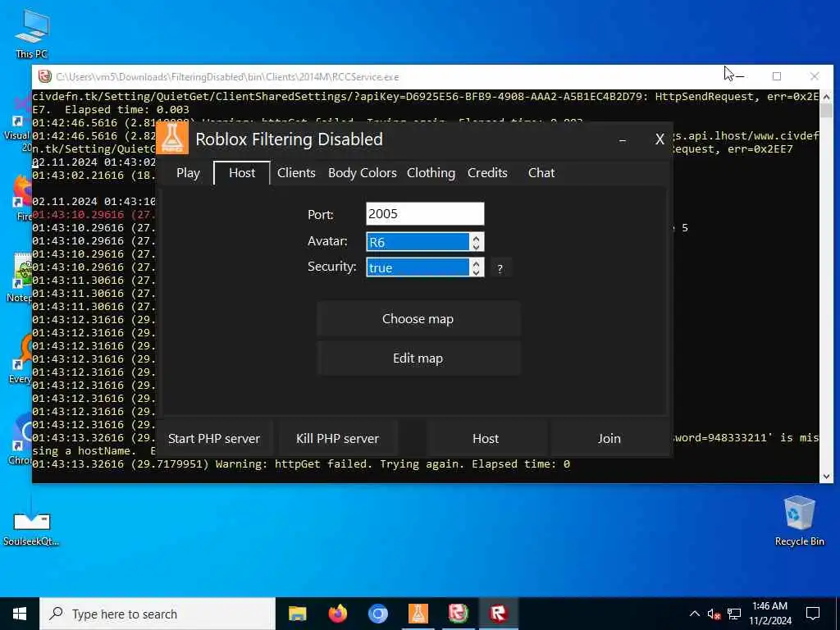
Task: Click the Choose map button
Action: [418, 319]
